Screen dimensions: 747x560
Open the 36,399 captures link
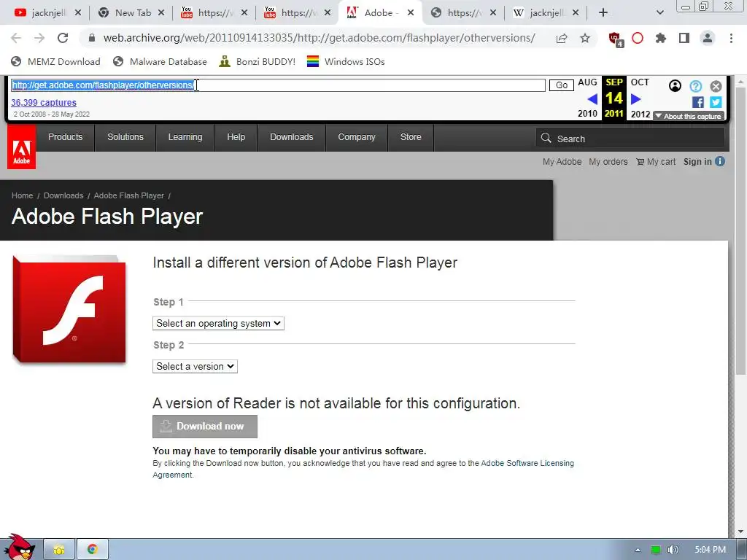pyautogui.click(x=44, y=102)
